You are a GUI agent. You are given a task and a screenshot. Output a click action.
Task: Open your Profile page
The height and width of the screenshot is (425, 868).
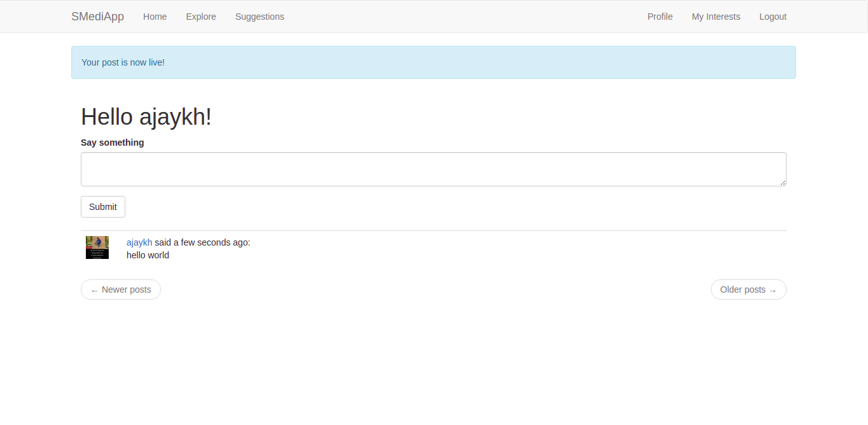click(659, 17)
